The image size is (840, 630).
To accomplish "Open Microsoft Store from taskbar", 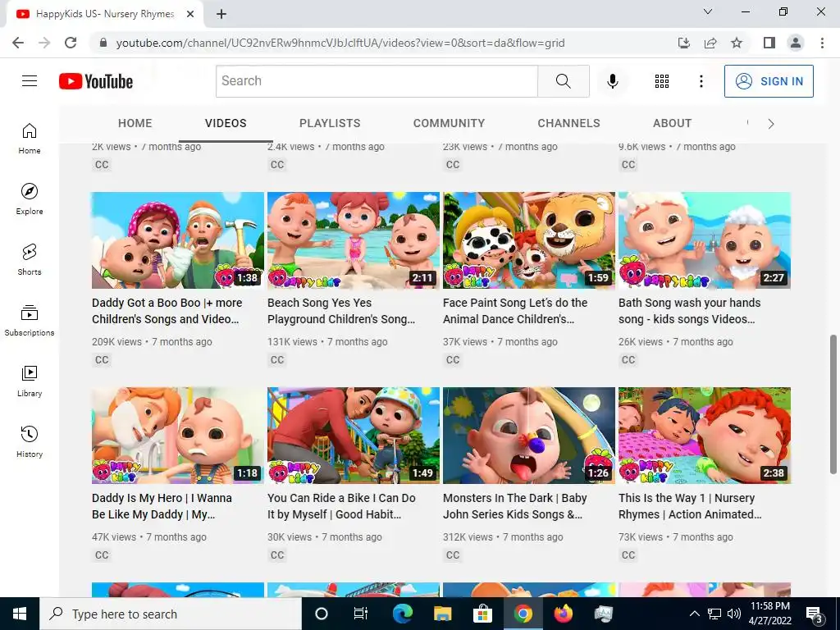I will point(482,614).
